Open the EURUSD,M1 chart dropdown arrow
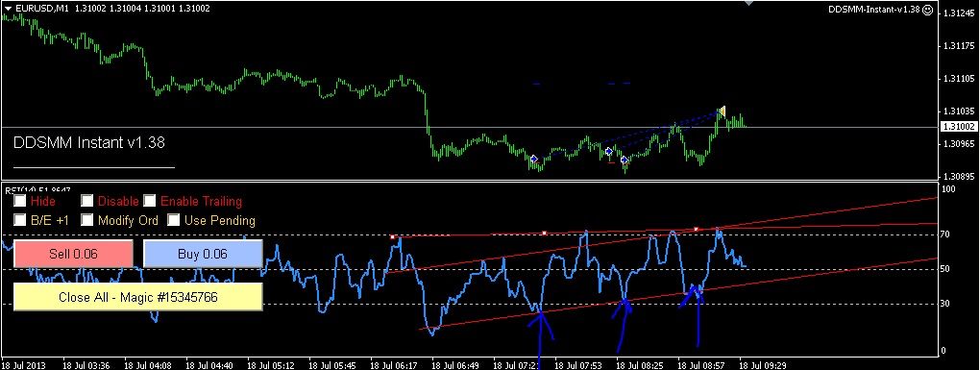980x370 pixels. tap(8, 9)
